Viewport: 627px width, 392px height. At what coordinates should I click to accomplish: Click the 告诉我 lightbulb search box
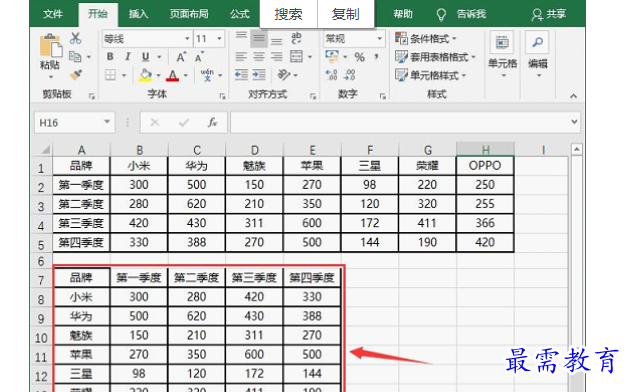coord(461,14)
